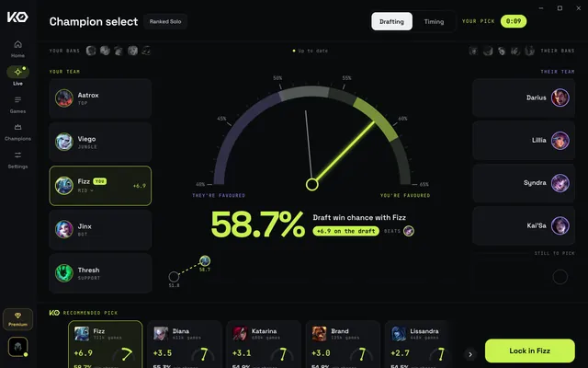Select the Aatrox top teammate card

click(100, 98)
